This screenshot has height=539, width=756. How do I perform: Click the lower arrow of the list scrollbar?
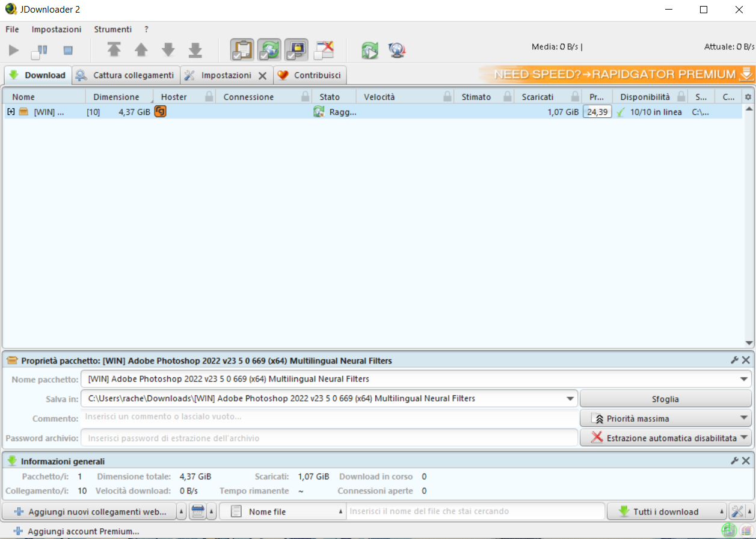point(749,343)
